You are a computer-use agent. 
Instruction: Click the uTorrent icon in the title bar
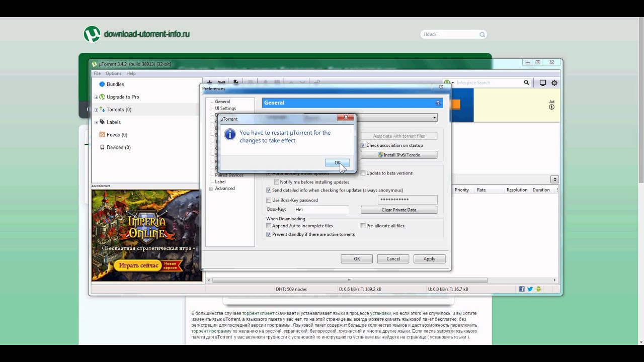coord(94,64)
